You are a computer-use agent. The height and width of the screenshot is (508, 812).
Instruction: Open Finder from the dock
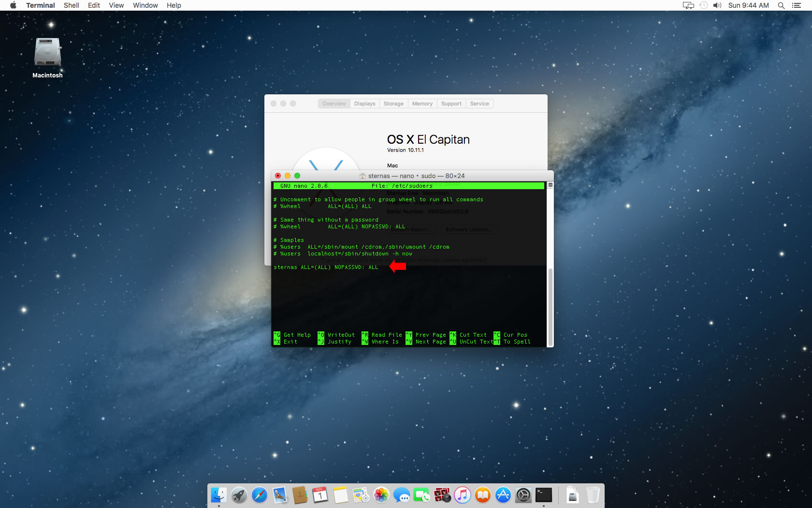coord(219,495)
